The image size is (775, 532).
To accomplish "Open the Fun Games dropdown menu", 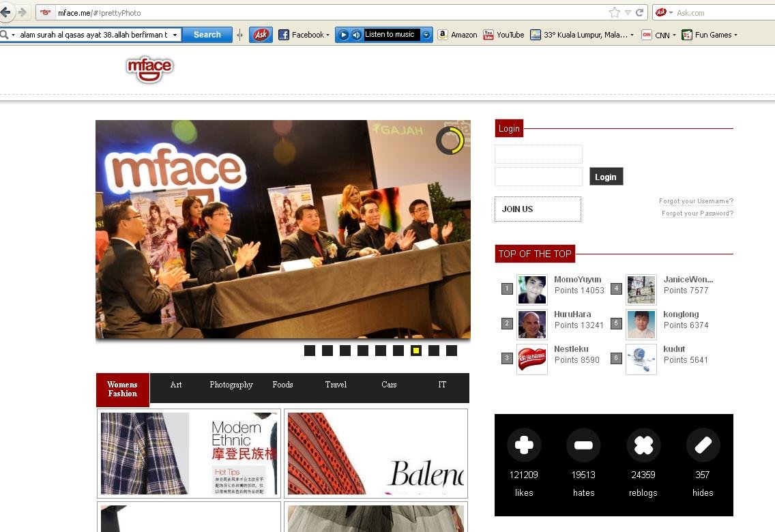I will click(735, 35).
